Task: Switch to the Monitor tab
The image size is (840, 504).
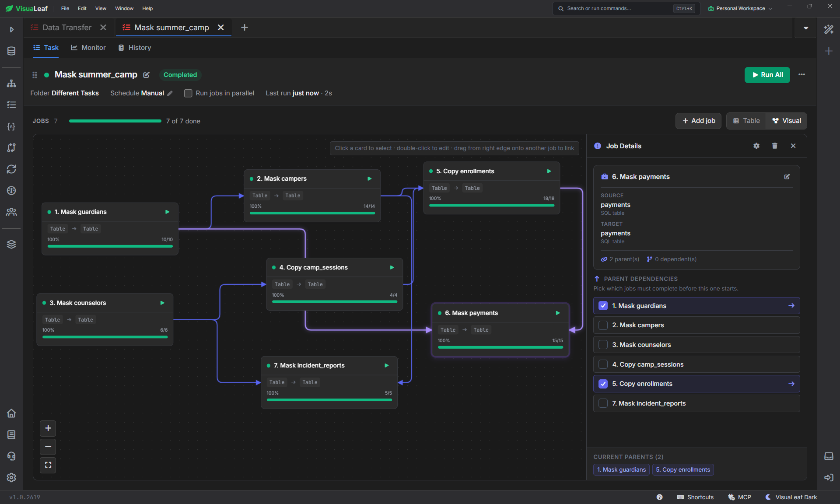Action: pyautogui.click(x=88, y=48)
